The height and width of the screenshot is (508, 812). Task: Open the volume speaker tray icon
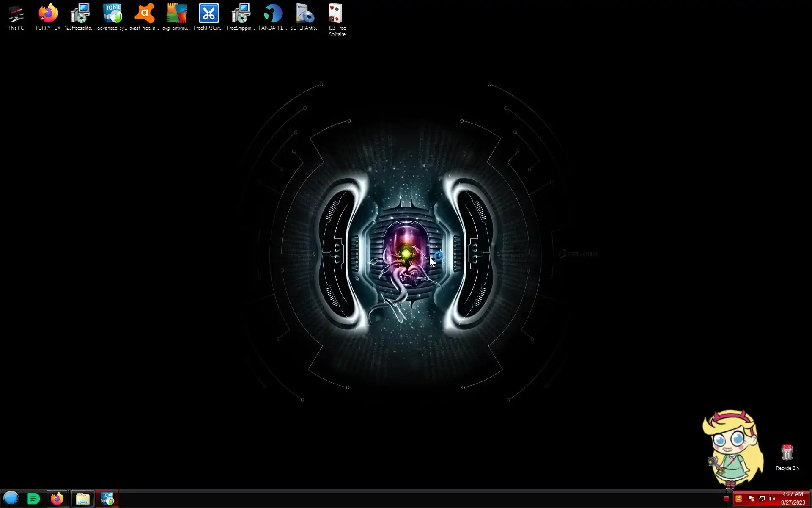click(772, 499)
